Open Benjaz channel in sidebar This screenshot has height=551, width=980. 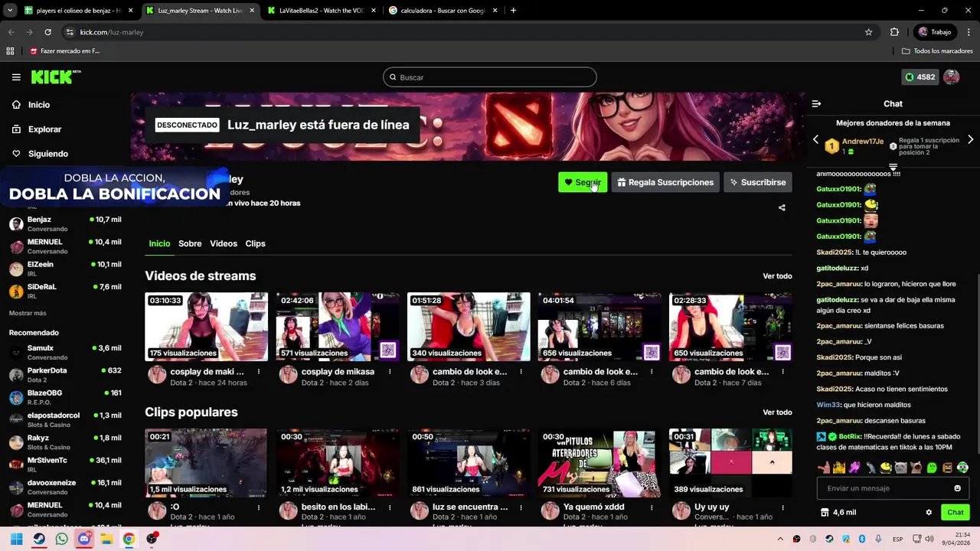pos(65,224)
